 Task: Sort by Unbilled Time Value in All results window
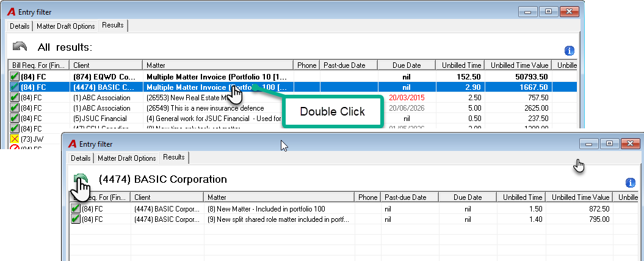[x=519, y=65]
